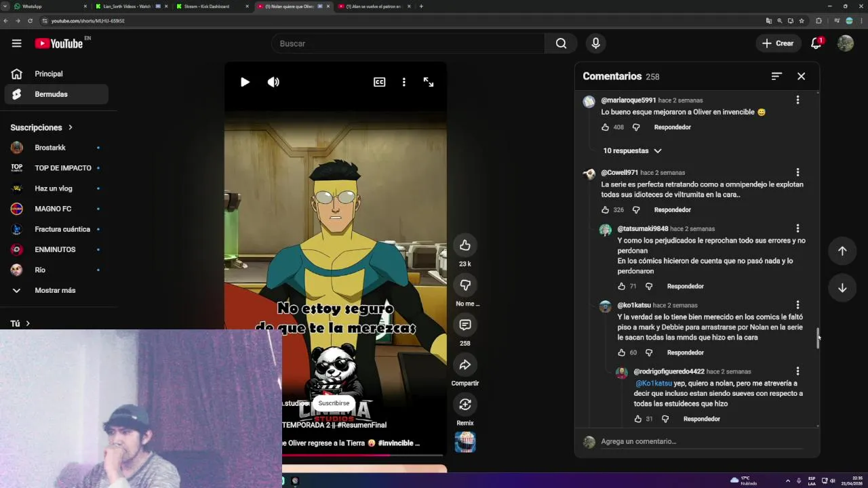Open the Principal home sidebar item
868x488 pixels.
(x=57, y=74)
